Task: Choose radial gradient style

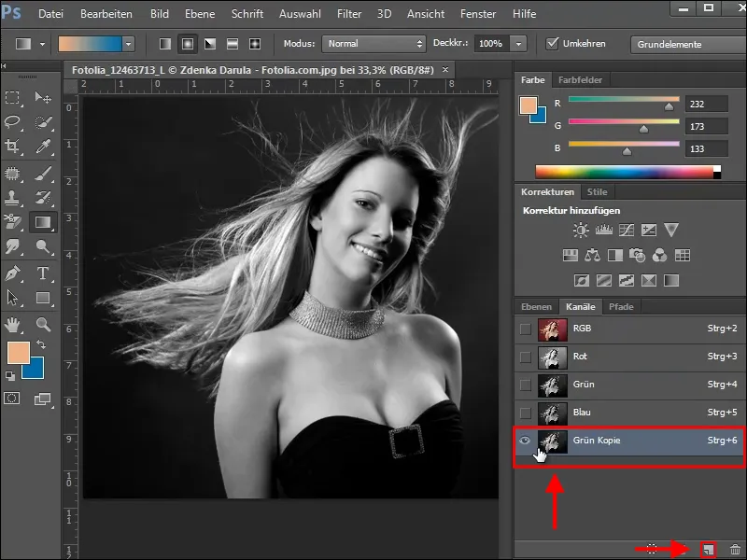Action: point(188,44)
